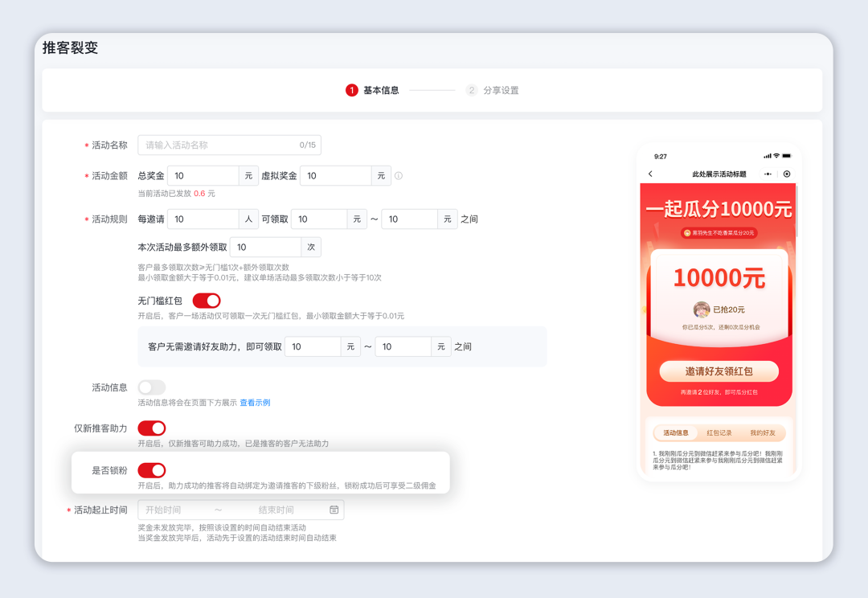Open the 我的好友 tab in preview

[x=764, y=432]
